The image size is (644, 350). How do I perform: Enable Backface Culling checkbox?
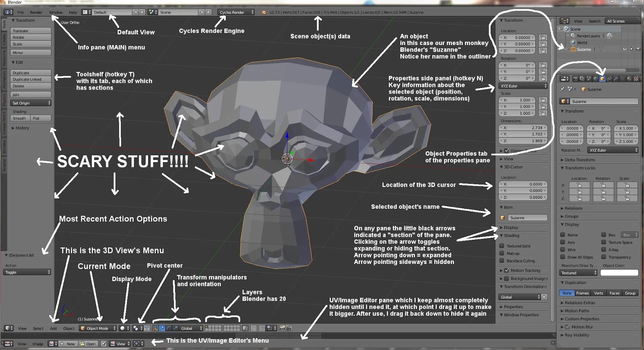point(502,261)
